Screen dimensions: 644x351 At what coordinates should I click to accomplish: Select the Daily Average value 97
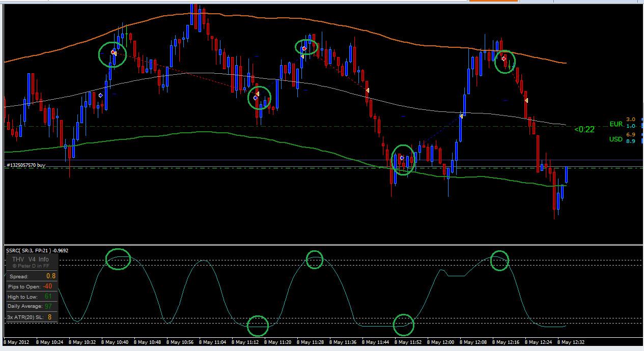pos(49,307)
